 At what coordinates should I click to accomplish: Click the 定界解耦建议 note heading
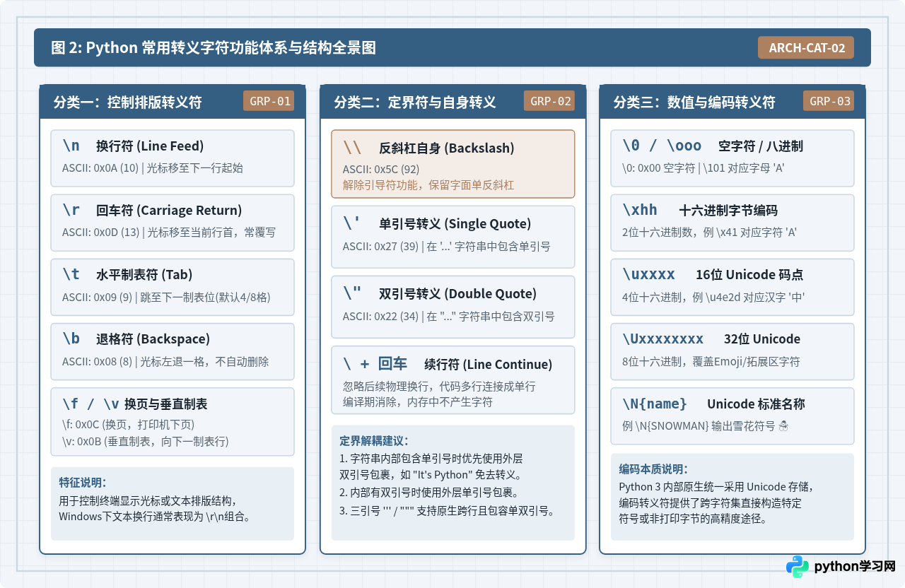click(374, 441)
